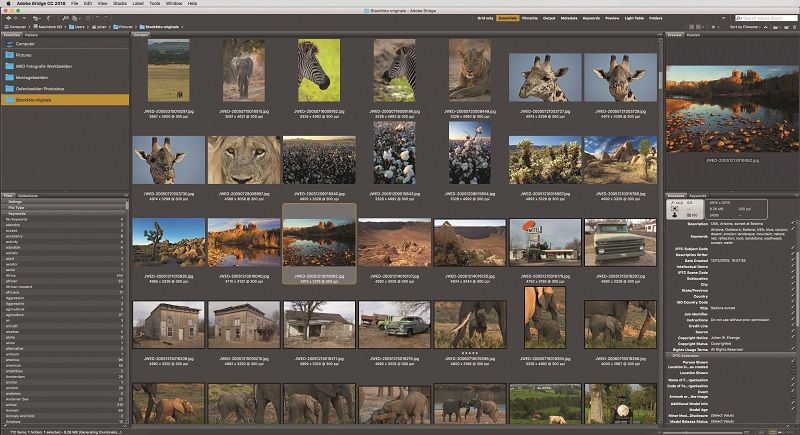This screenshot has height=435, width=800.
Task: Switch to the Collections tab
Action: [x=28, y=195]
